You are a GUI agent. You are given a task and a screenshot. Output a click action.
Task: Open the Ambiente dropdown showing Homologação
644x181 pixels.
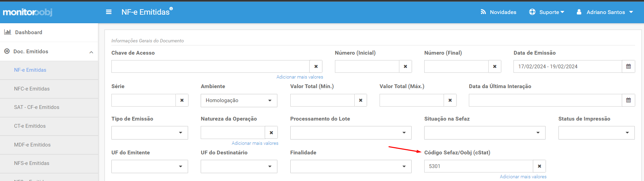pos(239,100)
